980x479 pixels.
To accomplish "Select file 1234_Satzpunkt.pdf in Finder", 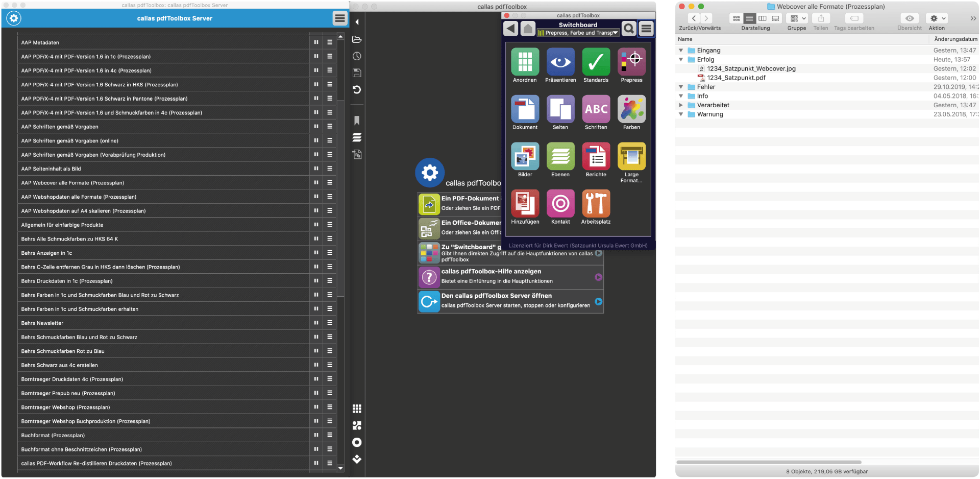I will [736, 78].
